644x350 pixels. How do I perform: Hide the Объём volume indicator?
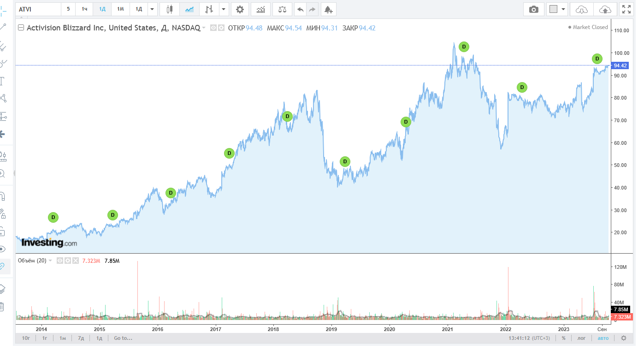[x=60, y=261]
